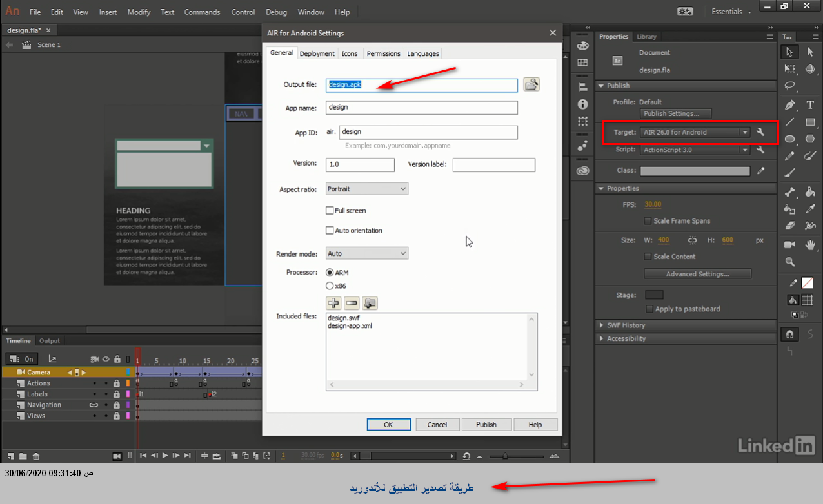Select the Camera tool in Tools panel
823x504 pixels.
[789, 245]
